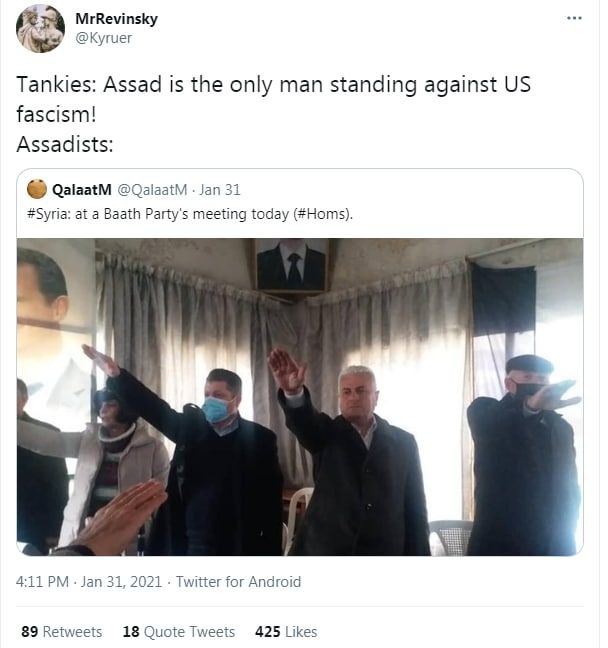The width and height of the screenshot is (608, 648).
Task: View the 18 Quote Tweets list
Action: 179,631
